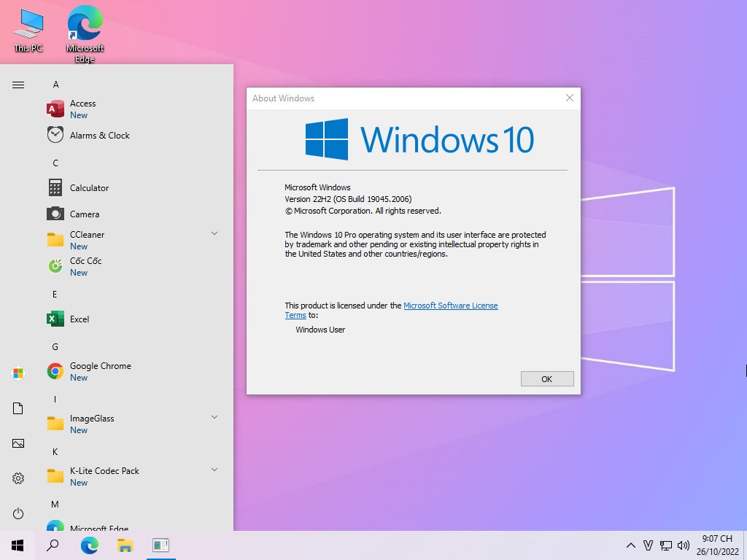Click the letter K section header
This screenshot has width=747, height=560.
click(55, 452)
